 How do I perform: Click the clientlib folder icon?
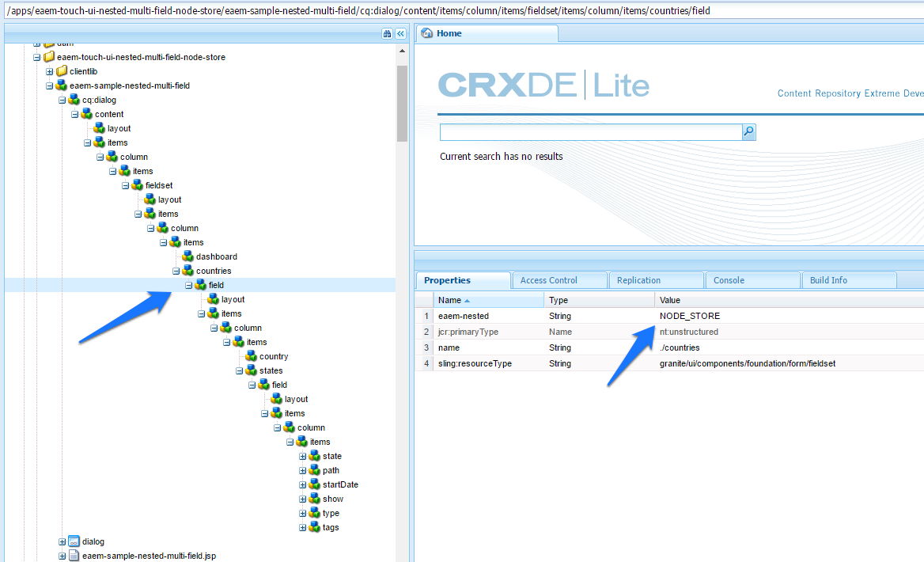tap(62, 71)
